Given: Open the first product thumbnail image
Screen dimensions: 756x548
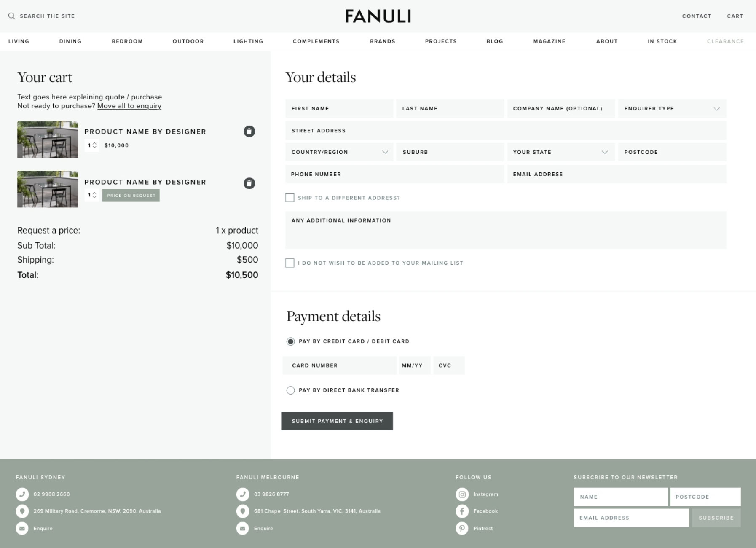Looking at the screenshot, I should 48,140.
